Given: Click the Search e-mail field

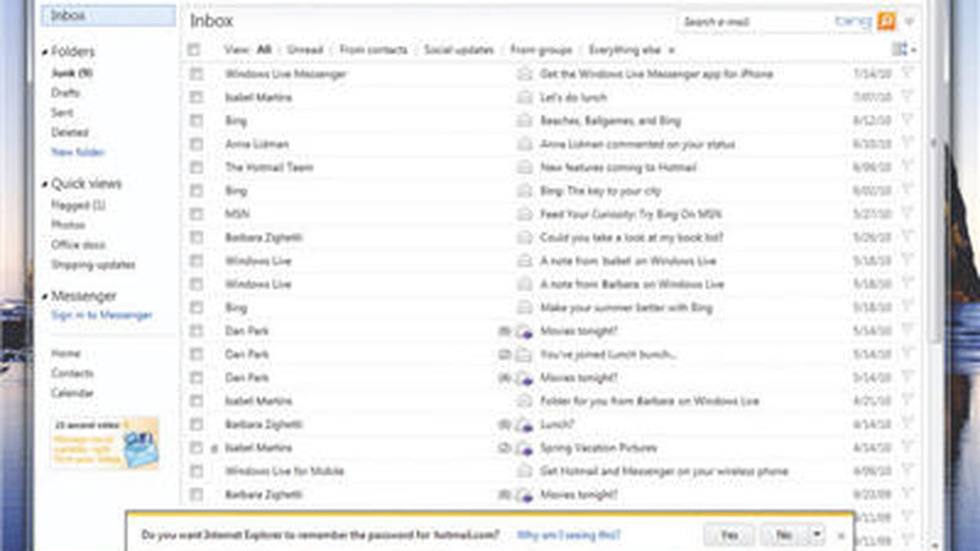Looking at the screenshot, I should pyautogui.click(x=753, y=22).
